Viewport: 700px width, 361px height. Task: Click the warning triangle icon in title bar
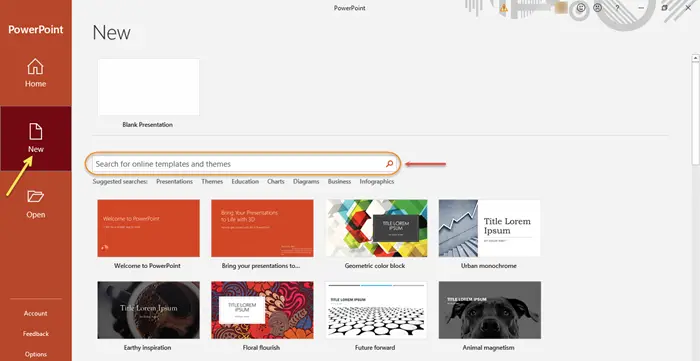click(504, 8)
